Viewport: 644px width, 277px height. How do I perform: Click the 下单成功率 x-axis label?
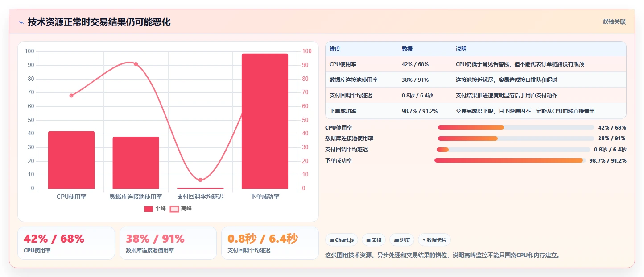point(265,197)
